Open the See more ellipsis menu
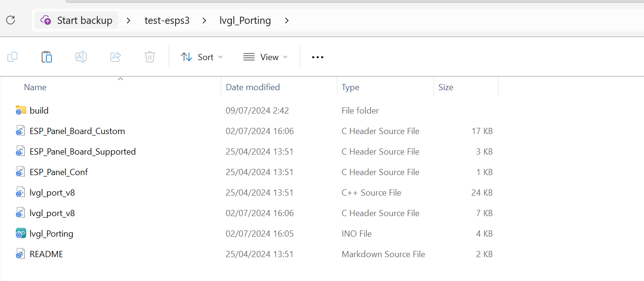 coord(318,57)
